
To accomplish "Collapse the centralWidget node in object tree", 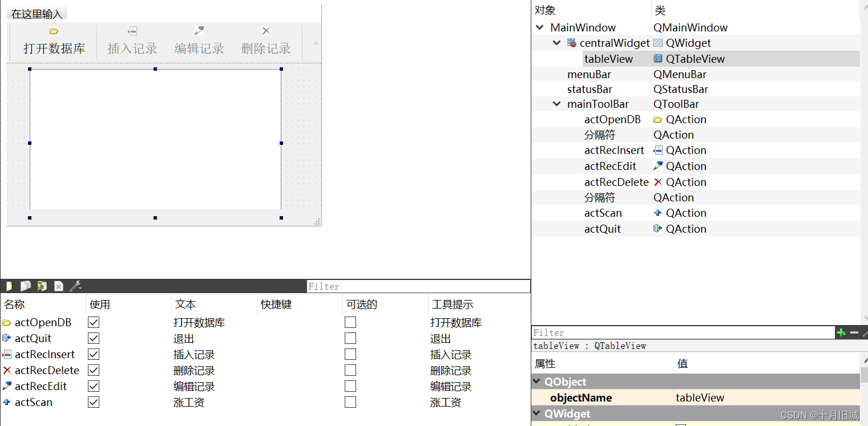I will [x=557, y=43].
